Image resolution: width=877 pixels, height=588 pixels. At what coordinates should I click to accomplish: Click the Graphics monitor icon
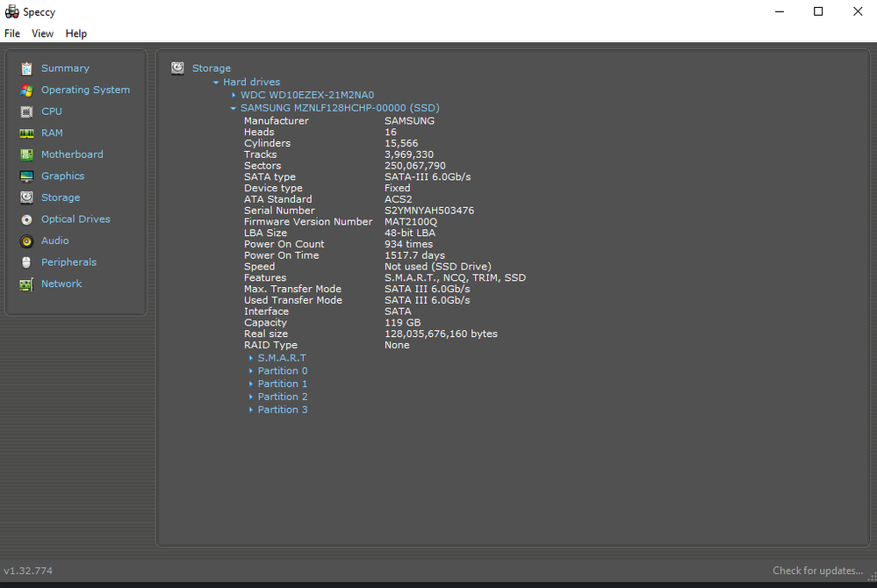26,176
